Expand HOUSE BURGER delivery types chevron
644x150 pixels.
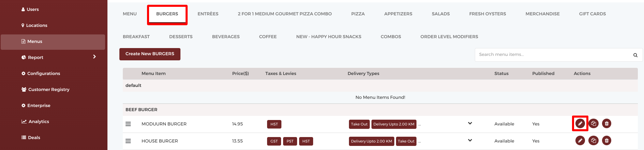tap(470, 140)
